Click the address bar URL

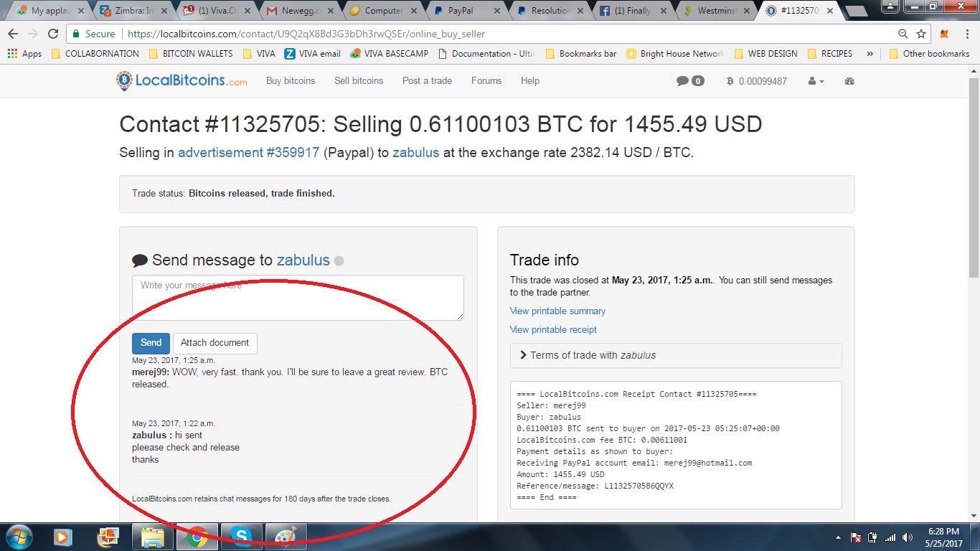coord(305,34)
